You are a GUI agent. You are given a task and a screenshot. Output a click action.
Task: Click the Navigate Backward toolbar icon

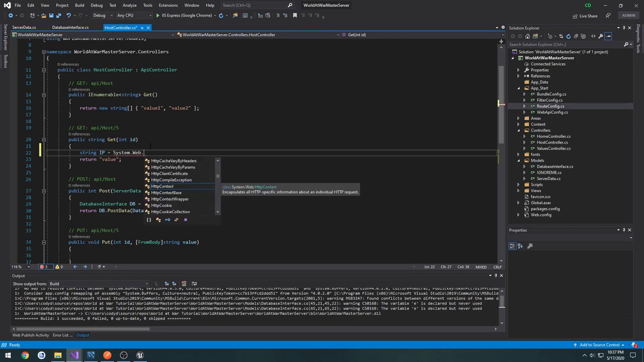click(11, 16)
